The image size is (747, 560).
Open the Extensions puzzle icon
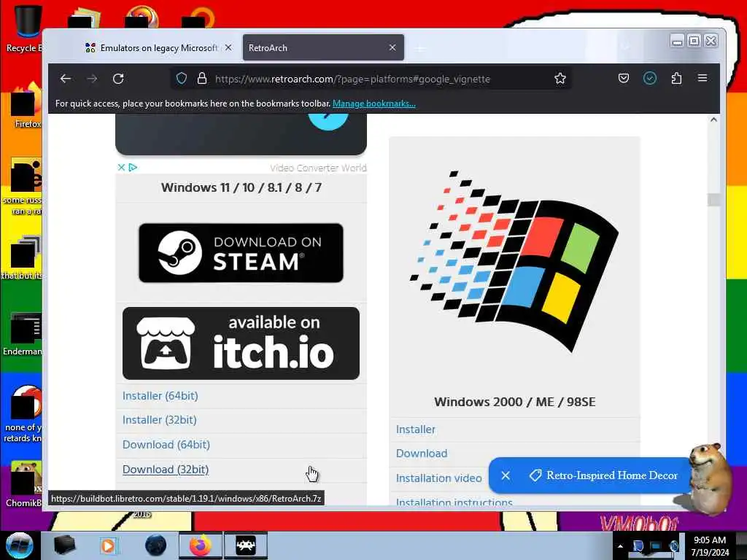point(676,78)
